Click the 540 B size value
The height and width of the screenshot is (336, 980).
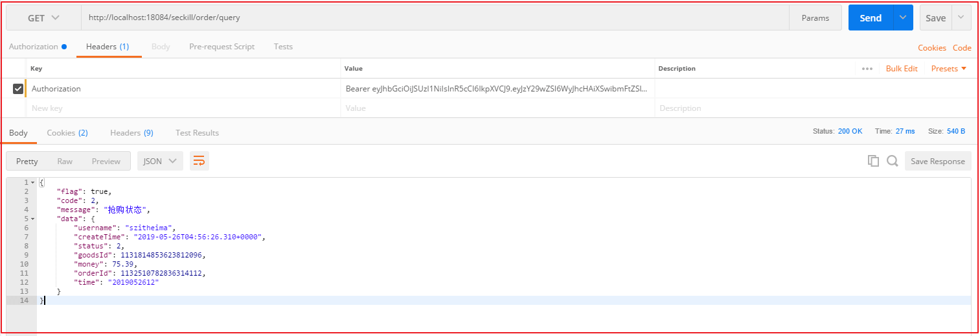coord(955,131)
